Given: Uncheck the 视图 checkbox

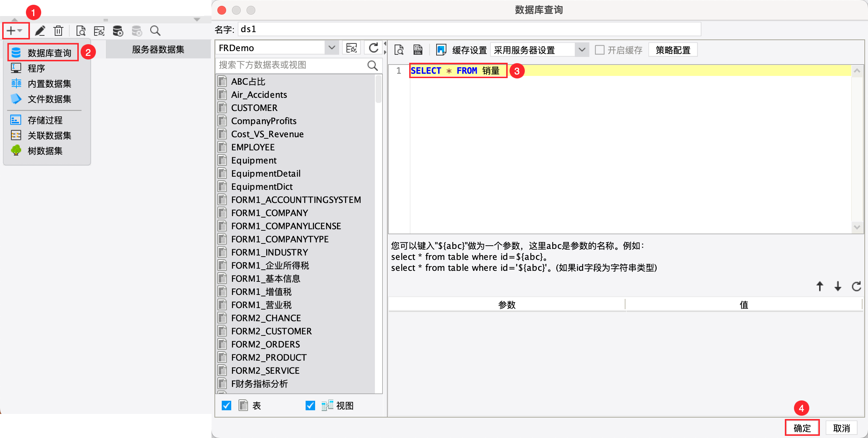Looking at the screenshot, I should coord(310,406).
